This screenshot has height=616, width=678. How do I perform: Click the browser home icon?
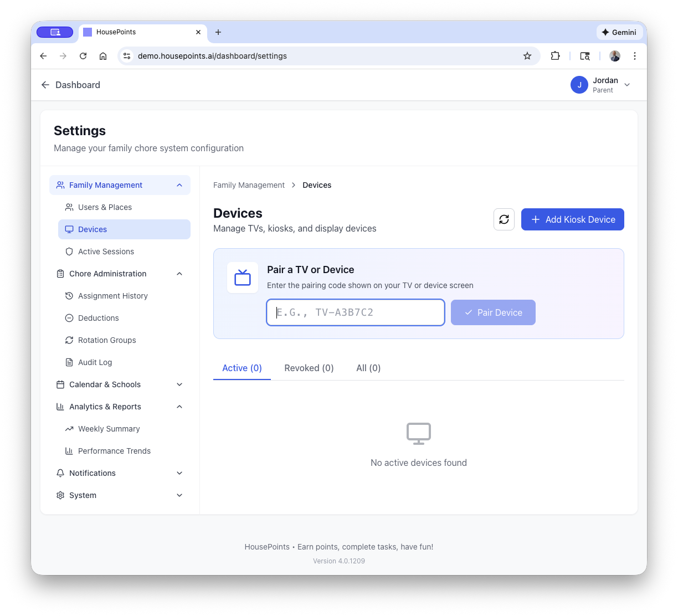click(x=103, y=56)
